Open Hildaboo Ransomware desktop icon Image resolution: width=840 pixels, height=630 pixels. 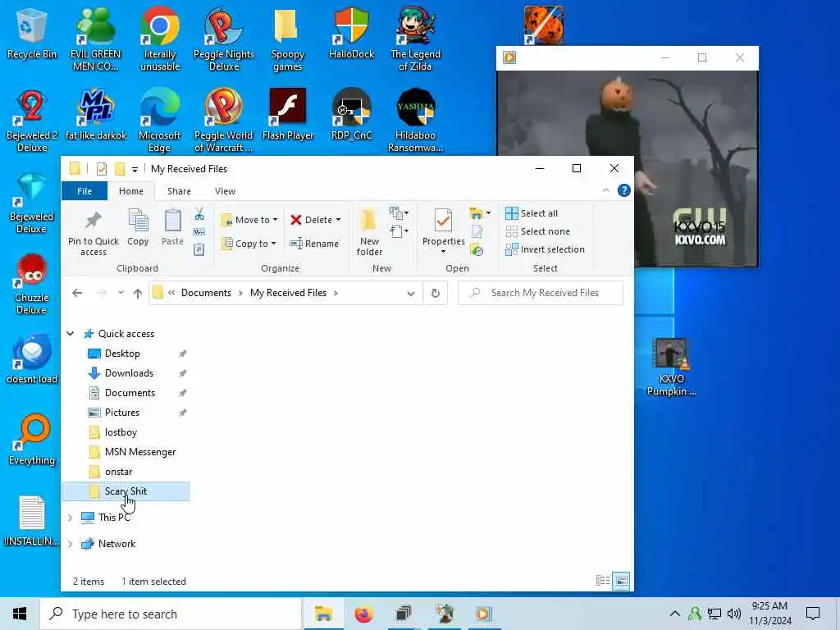coord(415,120)
